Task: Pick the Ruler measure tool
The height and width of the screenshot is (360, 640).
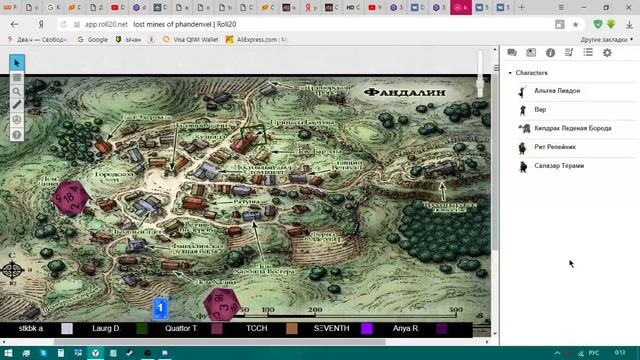Action: pos(17,105)
